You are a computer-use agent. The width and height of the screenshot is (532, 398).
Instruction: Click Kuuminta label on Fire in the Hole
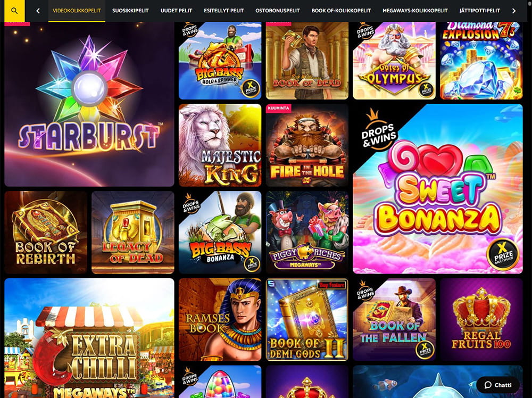(x=279, y=108)
